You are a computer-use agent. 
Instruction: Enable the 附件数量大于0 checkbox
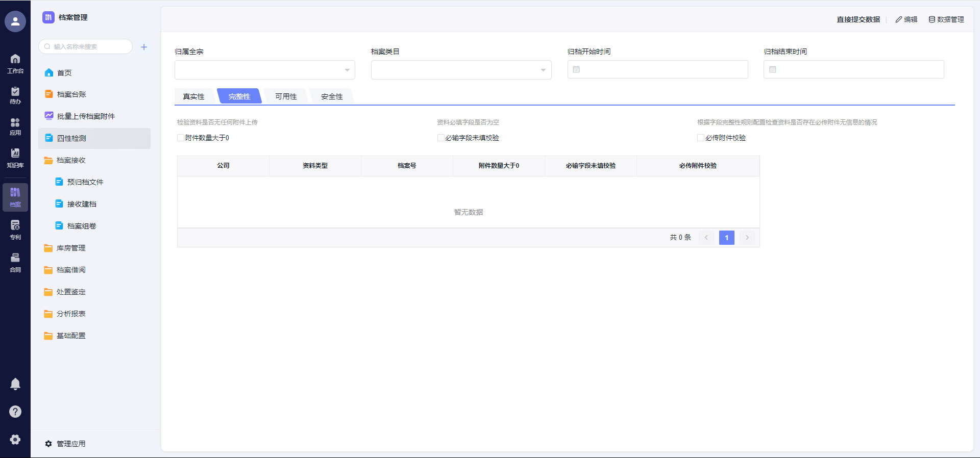coord(181,138)
